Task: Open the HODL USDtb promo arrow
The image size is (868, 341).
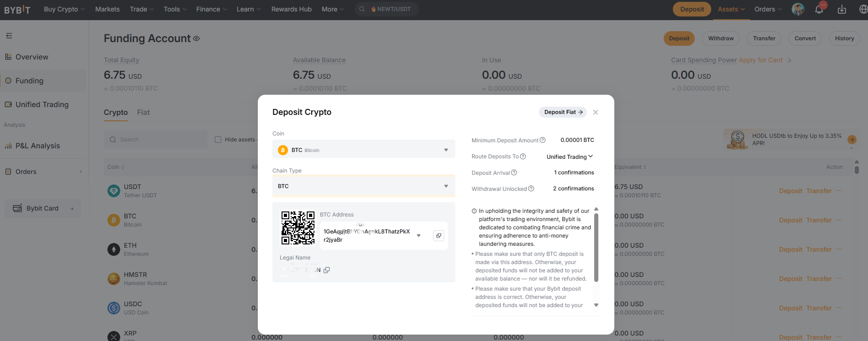Action: [852, 140]
